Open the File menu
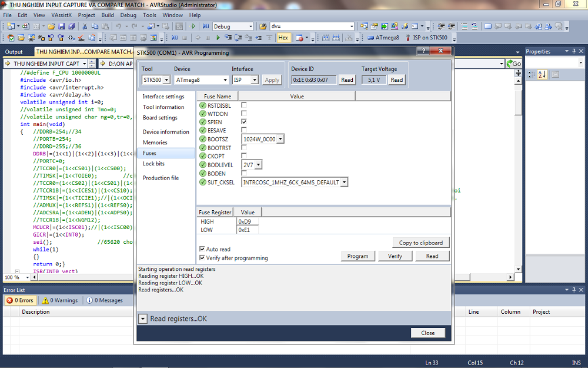Viewport: 588px width, 368px height. click(8, 15)
